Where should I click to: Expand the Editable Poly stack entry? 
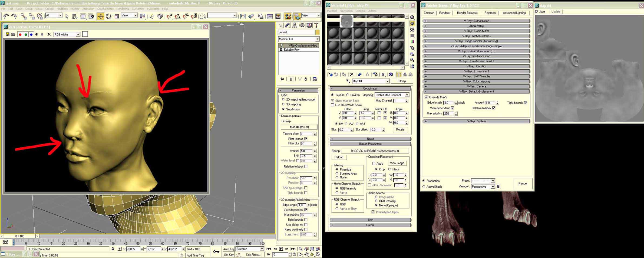coord(281,50)
